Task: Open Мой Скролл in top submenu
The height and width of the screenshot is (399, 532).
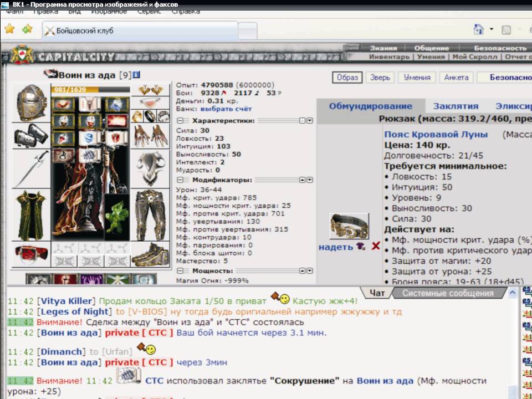Action: 475,57
